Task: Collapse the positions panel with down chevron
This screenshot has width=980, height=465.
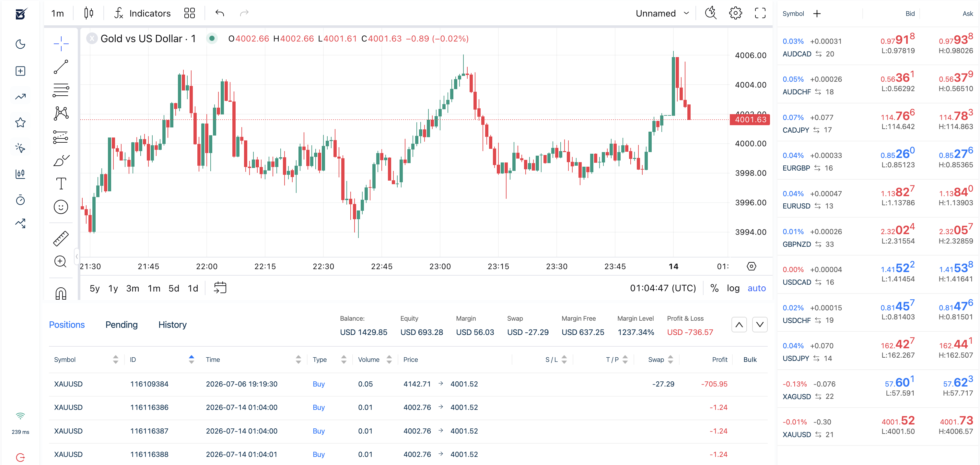Action: 760,325
